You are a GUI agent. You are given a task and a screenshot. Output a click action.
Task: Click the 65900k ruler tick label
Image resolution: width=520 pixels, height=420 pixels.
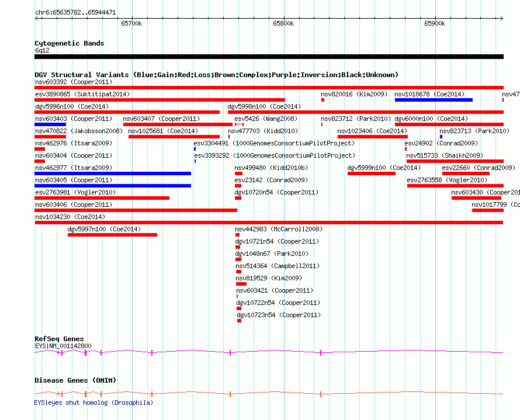pos(435,23)
